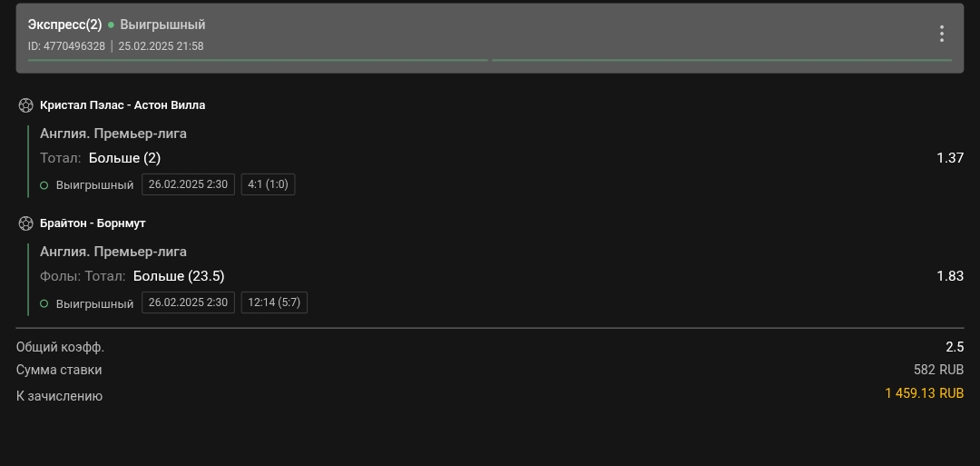980x466 pixels.
Task: Open Кристал Пэлас - Астон Вилла match
Action: coord(122,105)
